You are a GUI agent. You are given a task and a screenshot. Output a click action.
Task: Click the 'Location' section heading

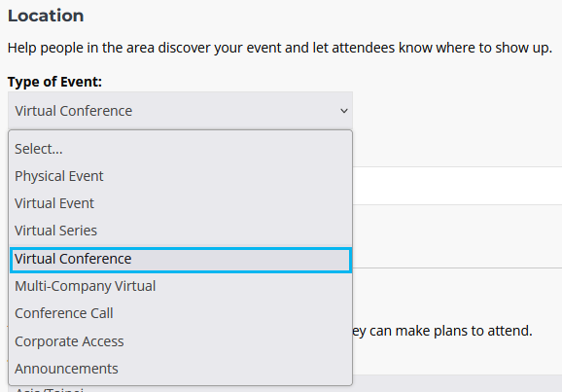pyautogui.click(x=46, y=16)
